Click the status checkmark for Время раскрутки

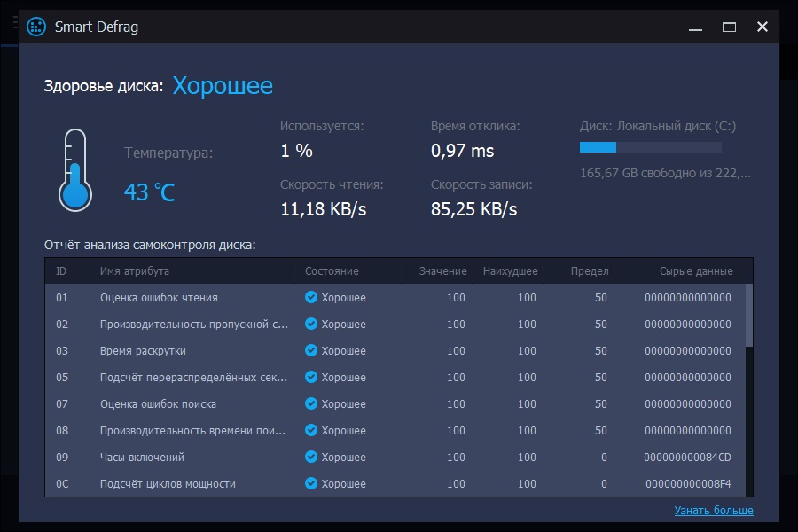tap(310, 351)
